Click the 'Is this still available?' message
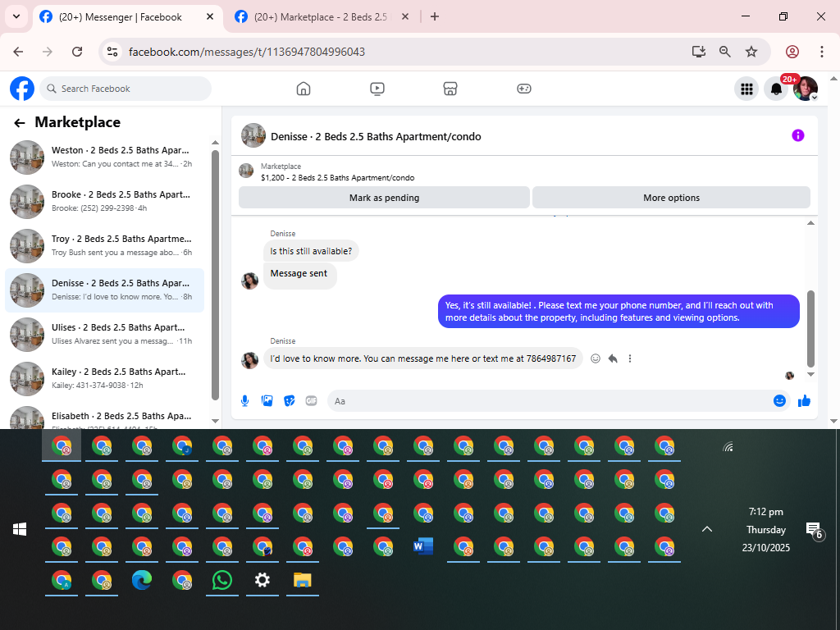 click(x=311, y=251)
